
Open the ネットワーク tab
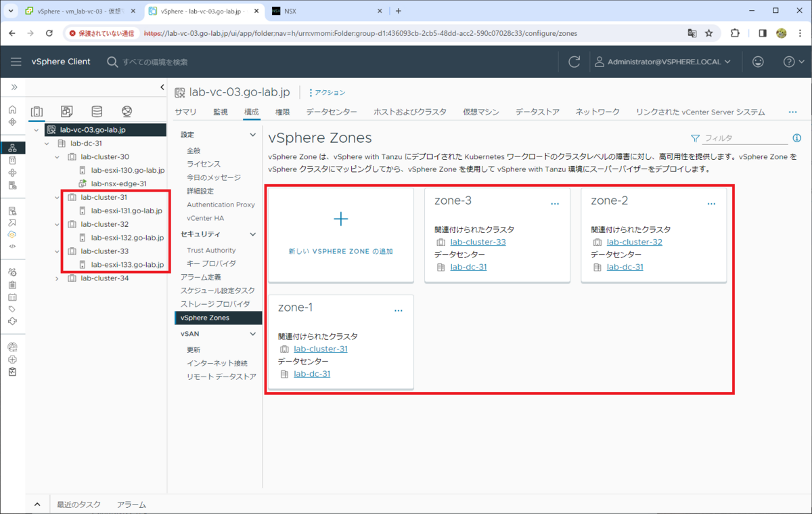point(597,112)
